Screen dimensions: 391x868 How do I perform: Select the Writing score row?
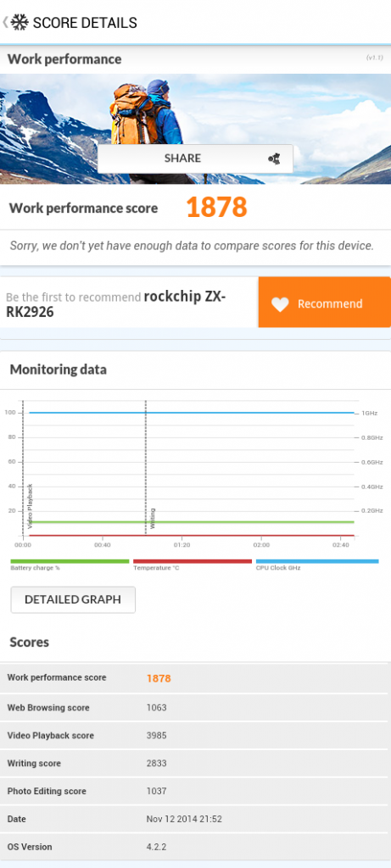(x=195, y=764)
